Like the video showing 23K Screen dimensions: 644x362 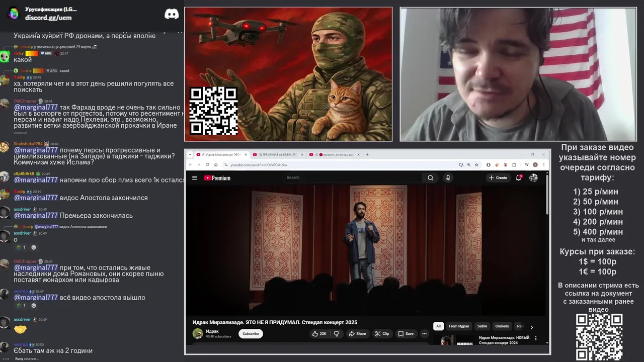tap(319, 333)
